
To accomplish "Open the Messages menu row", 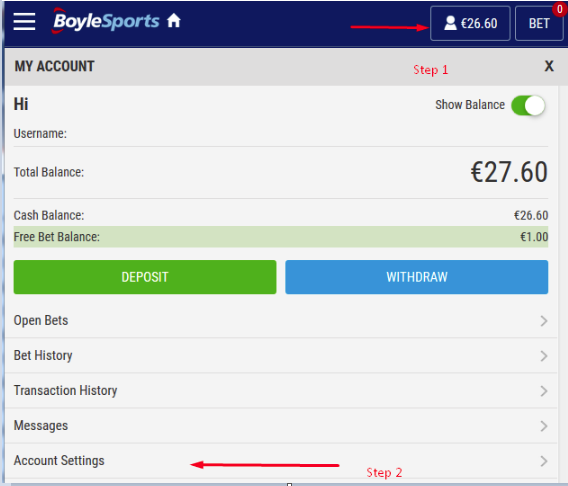I will [x=281, y=426].
